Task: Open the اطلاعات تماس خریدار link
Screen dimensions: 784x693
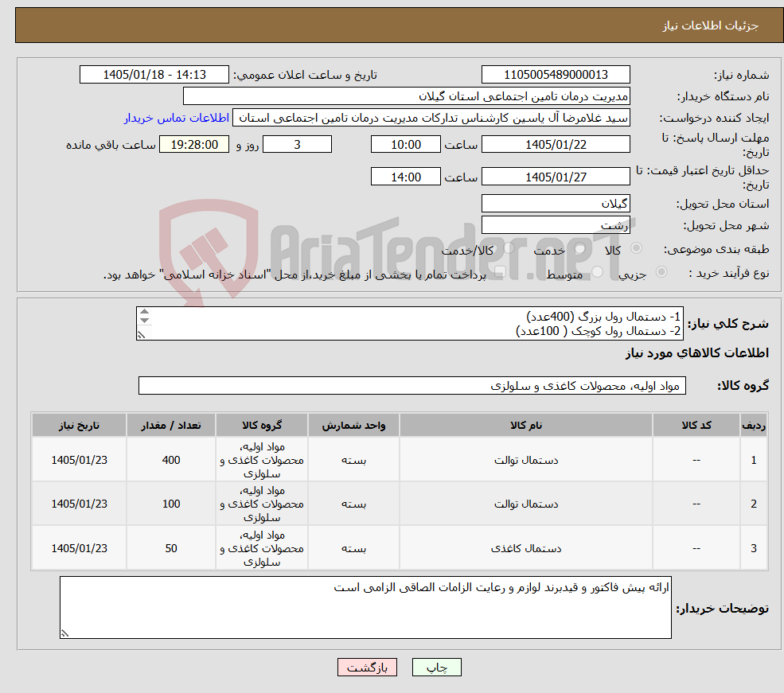Action: coord(177,118)
